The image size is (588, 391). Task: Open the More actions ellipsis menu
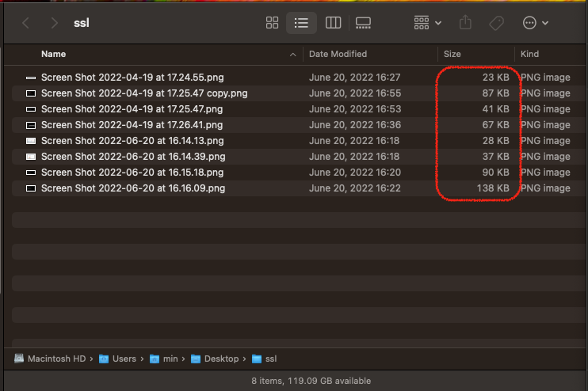point(536,23)
